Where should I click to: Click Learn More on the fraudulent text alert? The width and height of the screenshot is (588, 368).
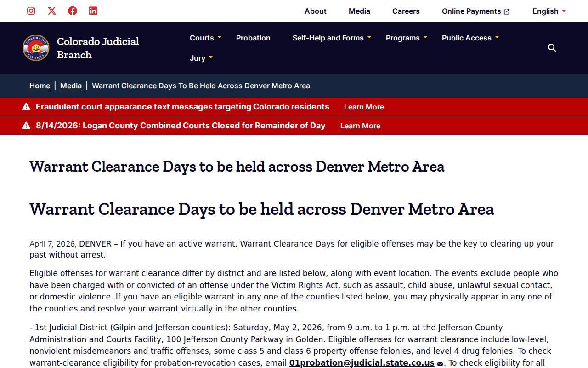(364, 107)
